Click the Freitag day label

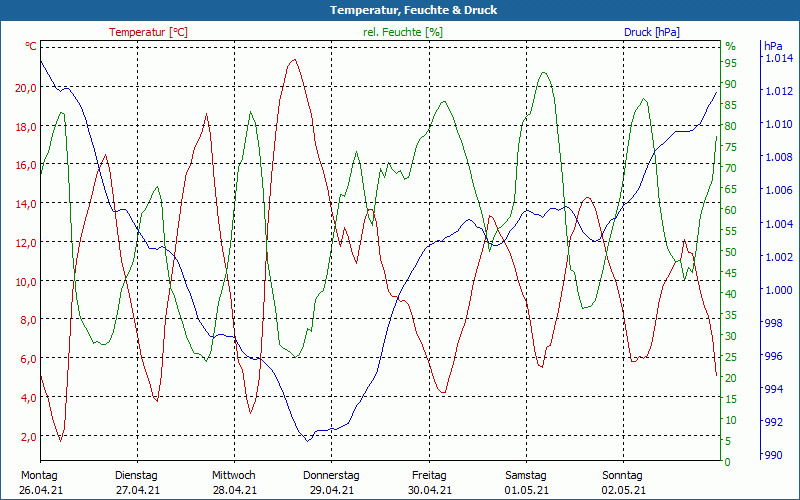pos(429,476)
